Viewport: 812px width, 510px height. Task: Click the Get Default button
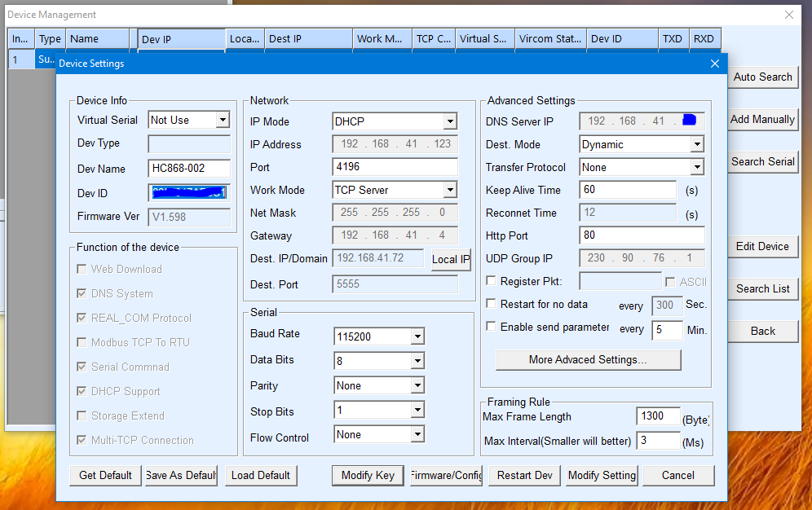coord(105,476)
